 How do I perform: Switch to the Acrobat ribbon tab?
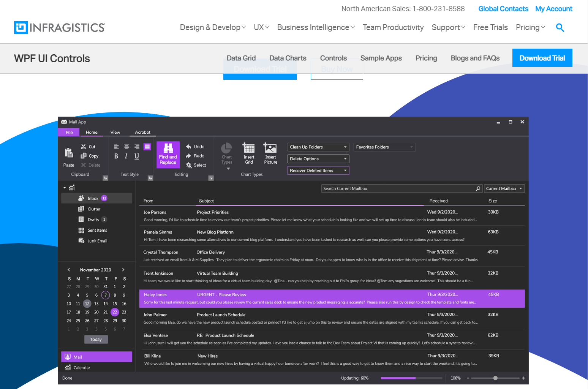(142, 132)
